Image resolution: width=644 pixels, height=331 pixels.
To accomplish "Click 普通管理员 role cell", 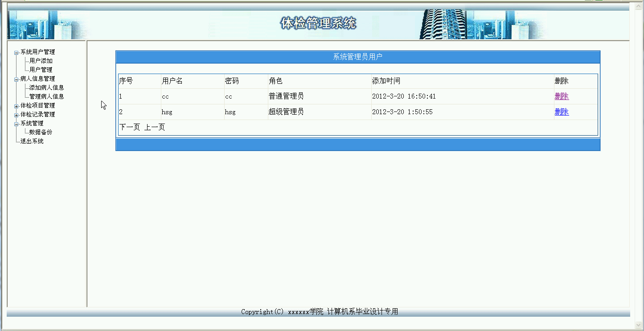I will click(x=286, y=96).
